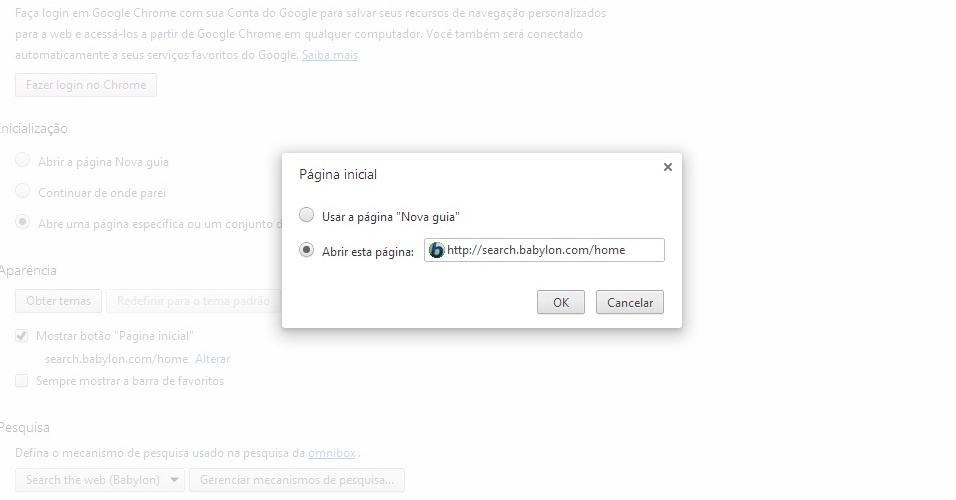Click the Babylon favicon in URL field
The height and width of the screenshot is (500, 956).
coord(437,250)
